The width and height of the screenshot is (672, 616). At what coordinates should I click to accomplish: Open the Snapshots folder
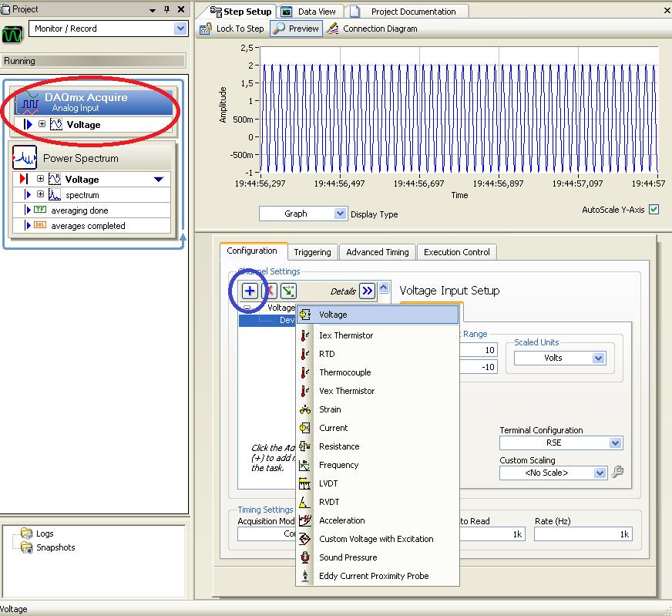(x=48, y=547)
